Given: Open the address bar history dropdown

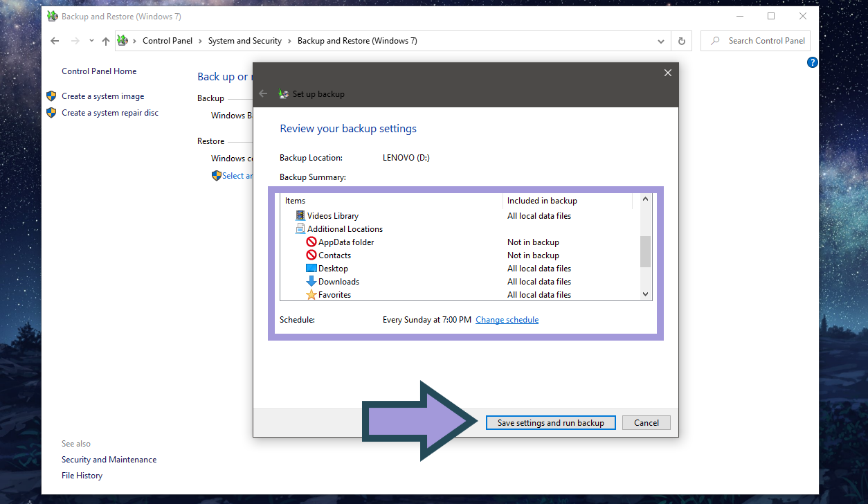Looking at the screenshot, I should (x=661, y=41).
